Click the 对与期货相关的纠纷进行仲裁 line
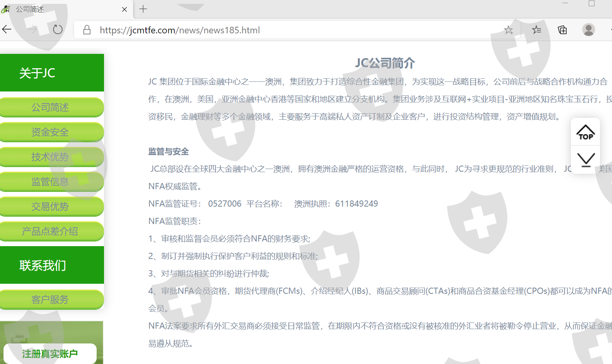Screen dimensions: 612x364 click(x=209, y=274)
